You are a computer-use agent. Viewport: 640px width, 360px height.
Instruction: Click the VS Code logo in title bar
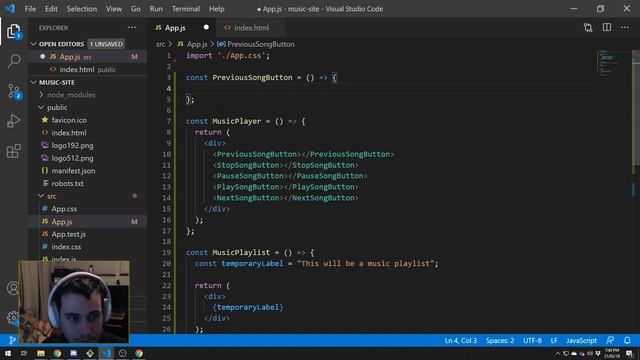pyautogui.click(x=10, y=9)
